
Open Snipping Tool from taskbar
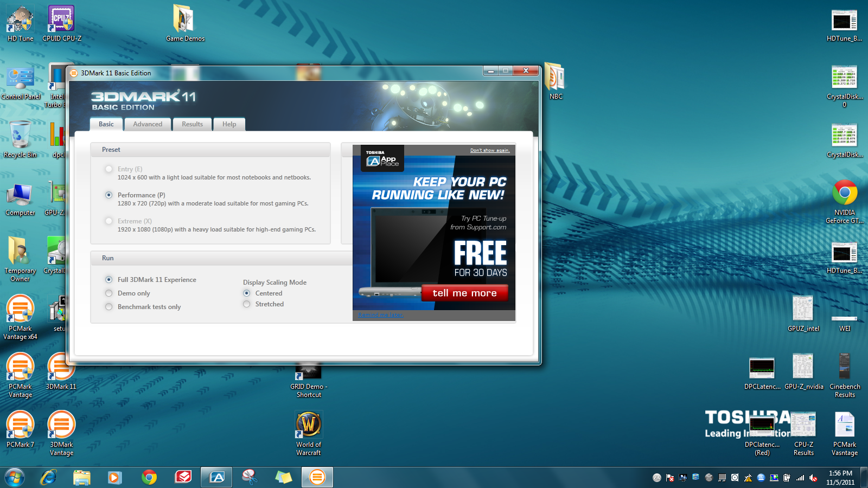point(250,477)
